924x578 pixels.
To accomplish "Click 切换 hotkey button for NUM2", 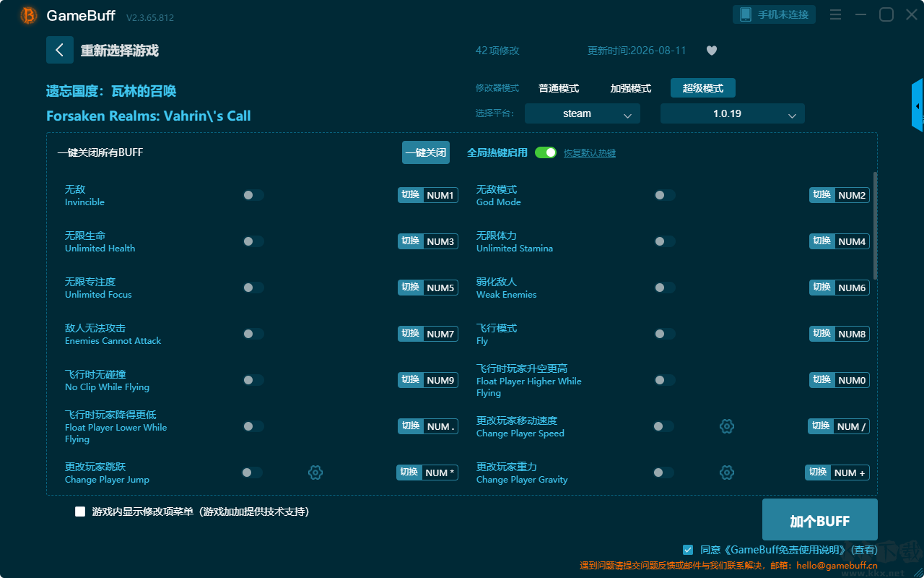I will tap(822, 195).
